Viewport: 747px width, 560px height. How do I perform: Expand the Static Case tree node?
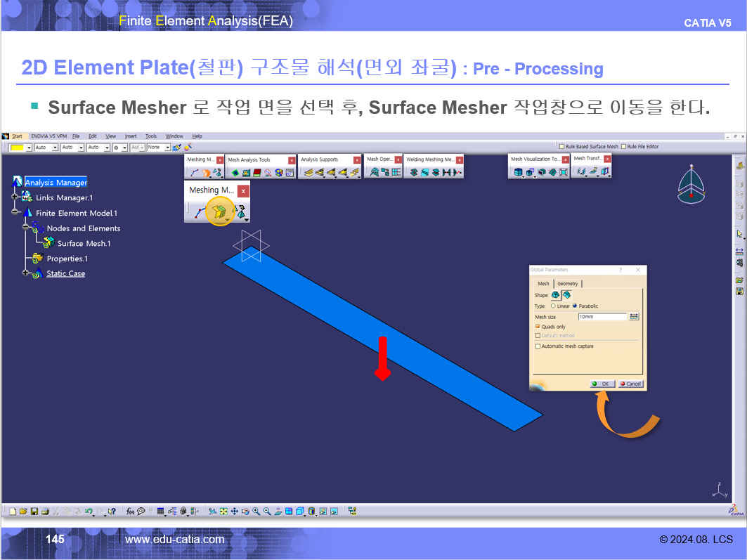[26, 273]
